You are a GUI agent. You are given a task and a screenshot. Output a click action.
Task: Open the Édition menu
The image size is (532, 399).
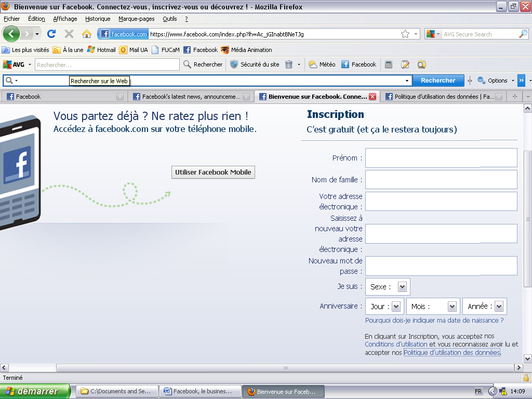click(x=36, y=19)
